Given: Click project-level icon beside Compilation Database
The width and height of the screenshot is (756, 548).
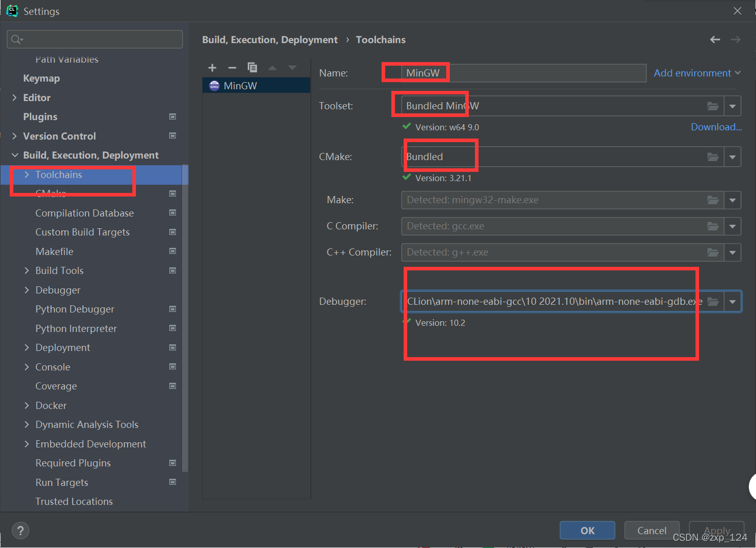Looking at the screenshot, I should [173, 212].
